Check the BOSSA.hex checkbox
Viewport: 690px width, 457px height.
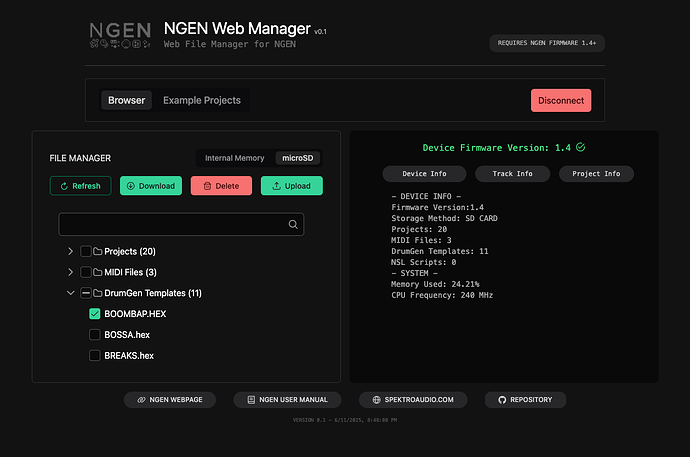95,335
